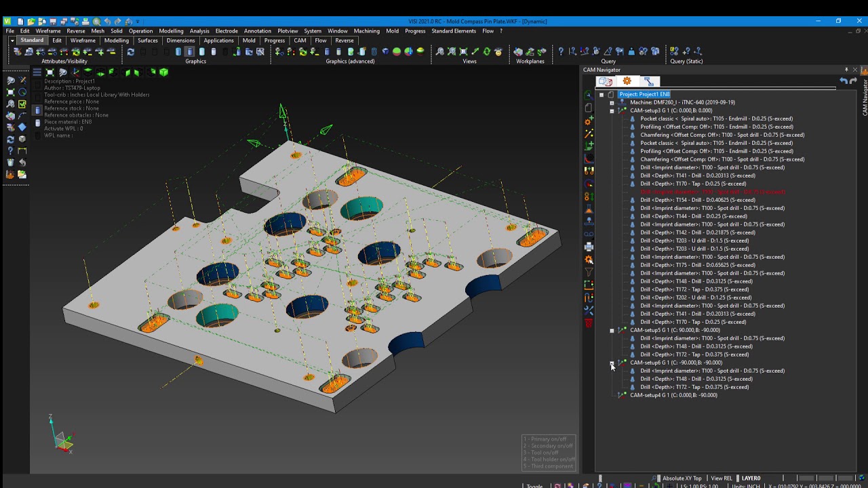Click the Absolute XY Top status entry
This screenshot has height=488, width=868.
[682, 479]
